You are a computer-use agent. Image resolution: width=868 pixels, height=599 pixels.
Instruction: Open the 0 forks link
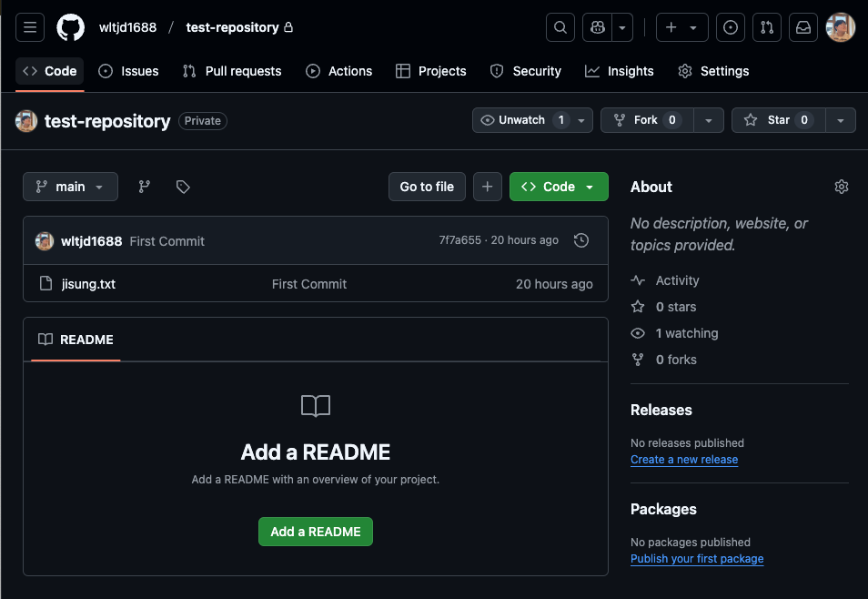click(x=676, y=360)
